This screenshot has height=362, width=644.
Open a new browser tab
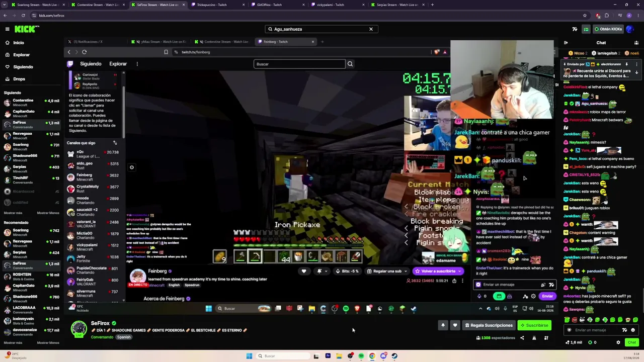[x=432, y=5]
